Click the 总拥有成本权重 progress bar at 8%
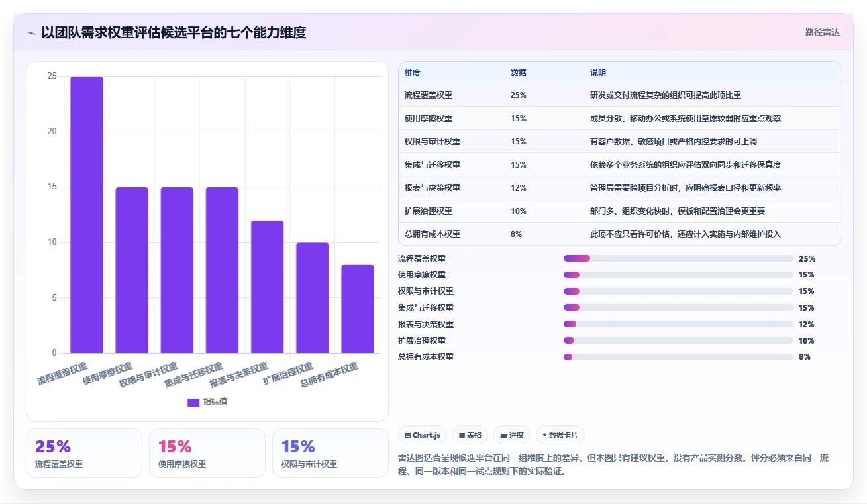This screenshot has width=867, height=504. pos(678,357)
